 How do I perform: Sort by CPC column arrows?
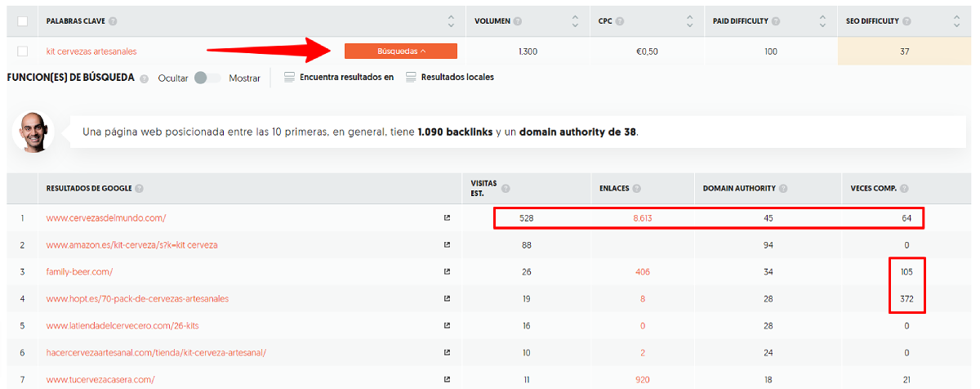(x=691, y=21)
